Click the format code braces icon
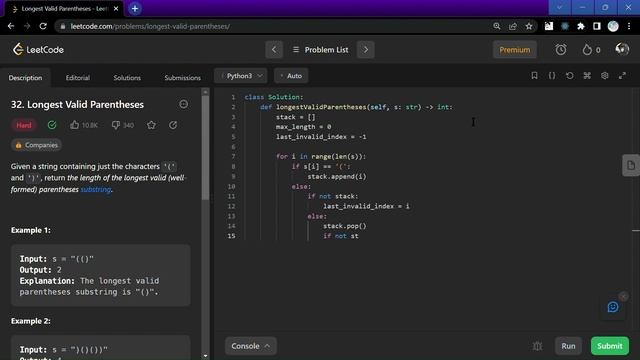The height and width of the screenshot is (360, 640). point(552,76)
